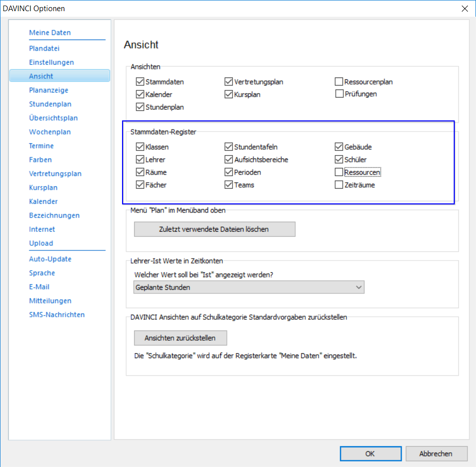Toggle the Gebäude checkbox
The width and height of the screenshot is (476, 467).
pos(339,147)
